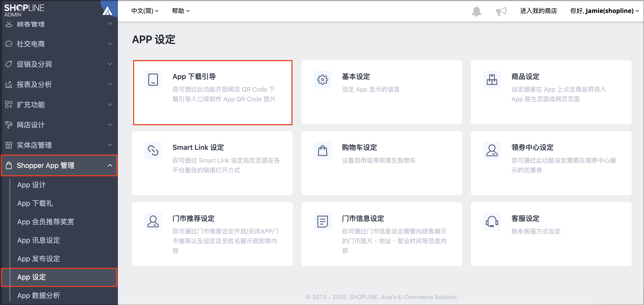This screenshot has width=644, height=305.
Task: Click the 社交电商 chat bubble icon
Action: tap(9, 44)
